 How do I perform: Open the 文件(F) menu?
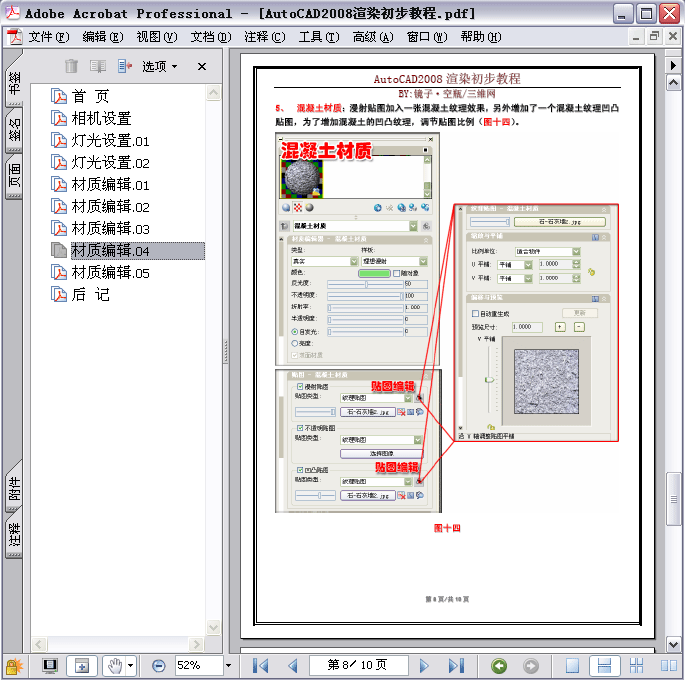(x=48, y=37)
